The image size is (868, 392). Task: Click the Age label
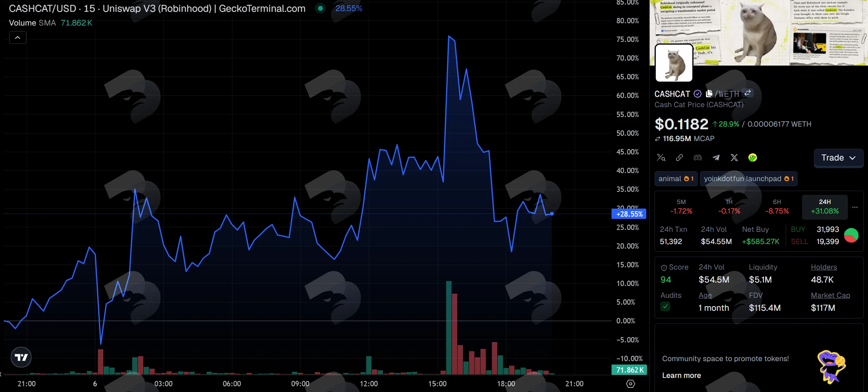[705, 296]
